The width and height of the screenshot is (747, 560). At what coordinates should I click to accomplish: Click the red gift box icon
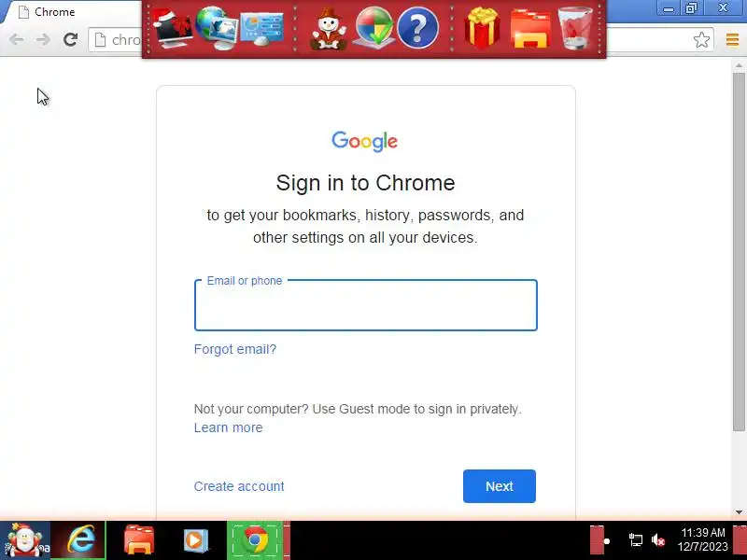tap(482, 28)
